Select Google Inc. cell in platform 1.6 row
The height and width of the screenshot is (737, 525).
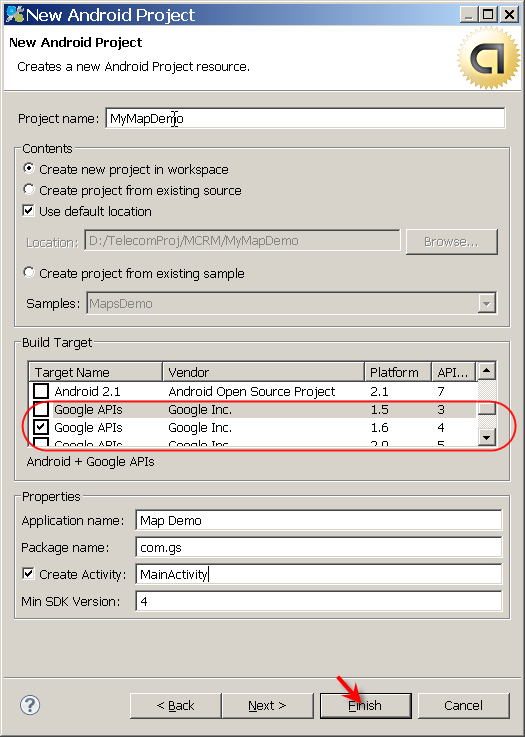point(200,427)
